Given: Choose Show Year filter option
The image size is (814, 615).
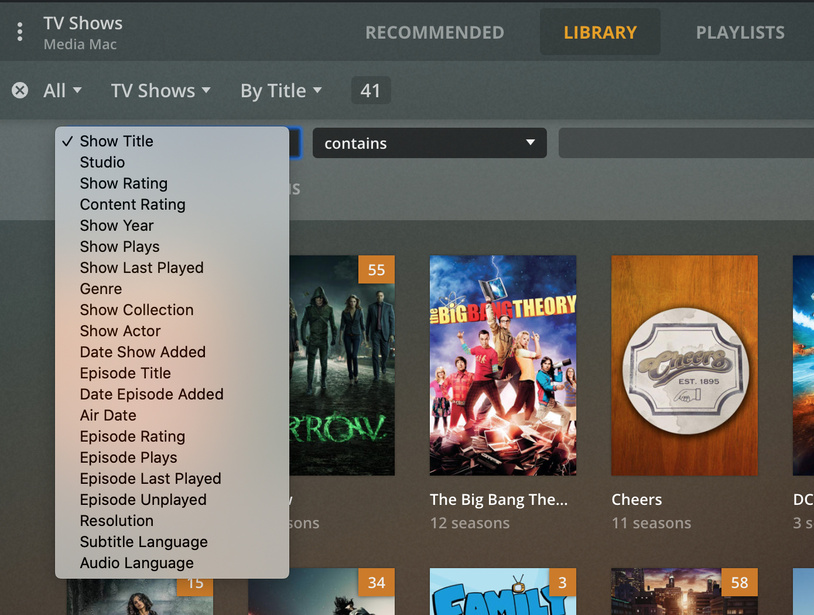Looking at the screenshot, I should 172,226.
